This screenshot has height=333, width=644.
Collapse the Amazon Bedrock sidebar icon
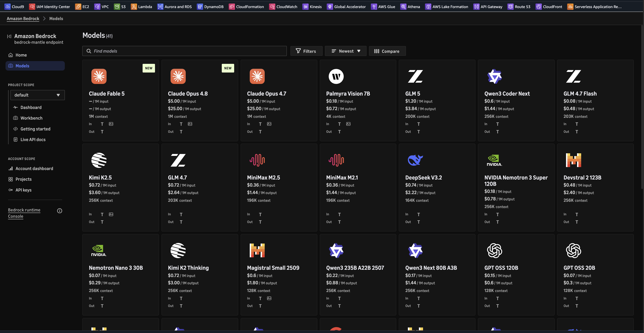(9, 36)
